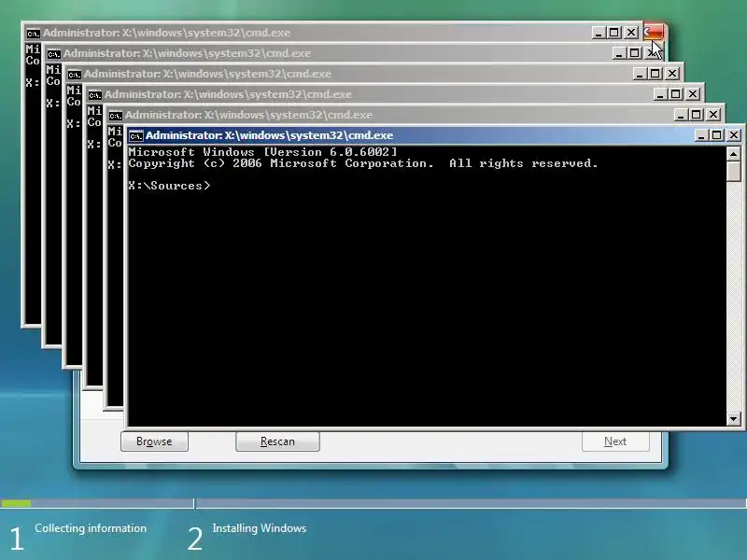Viewport: 747px width, 560px height.
Task: Click the X:\Sources> prompt line in the front console
Action: click(x=169, y=186)
